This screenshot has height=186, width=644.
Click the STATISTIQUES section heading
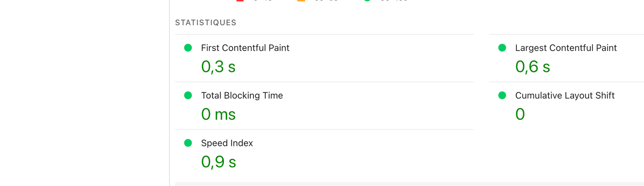tap(206, 23)
